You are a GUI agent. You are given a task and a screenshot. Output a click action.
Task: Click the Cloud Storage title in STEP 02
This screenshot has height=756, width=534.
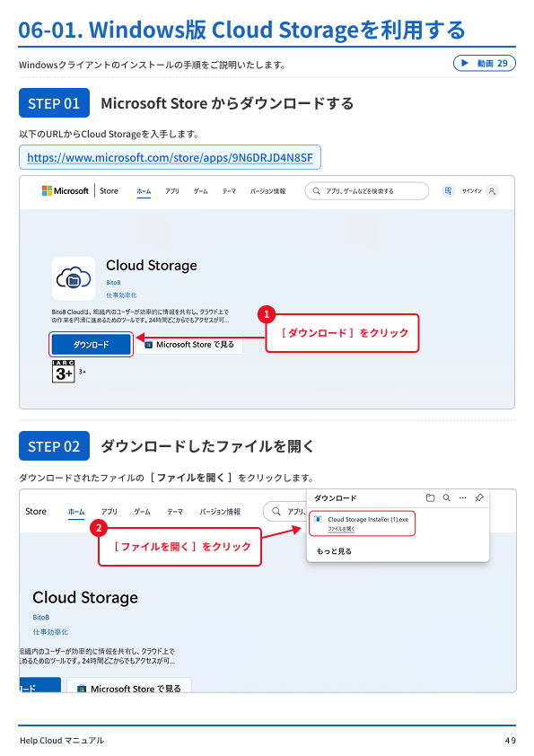tap(85, 598)
